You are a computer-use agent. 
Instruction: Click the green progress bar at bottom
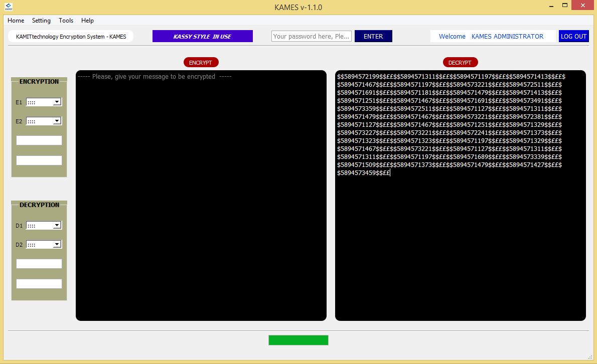298,340
